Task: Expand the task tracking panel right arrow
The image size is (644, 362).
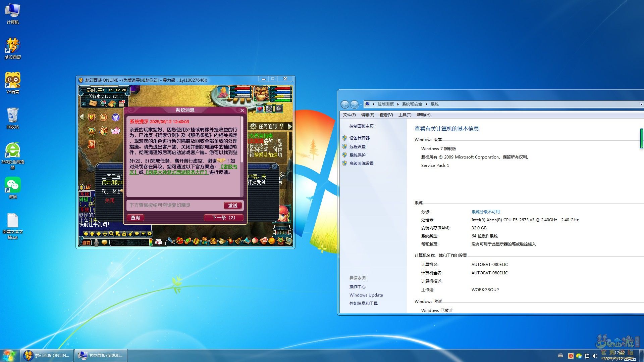Action: coord(289,126)
